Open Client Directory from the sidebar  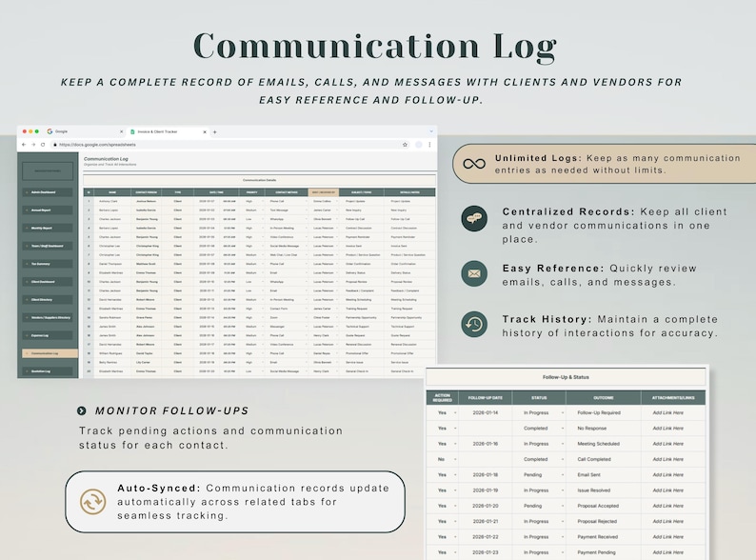click(x=48, y=300)
